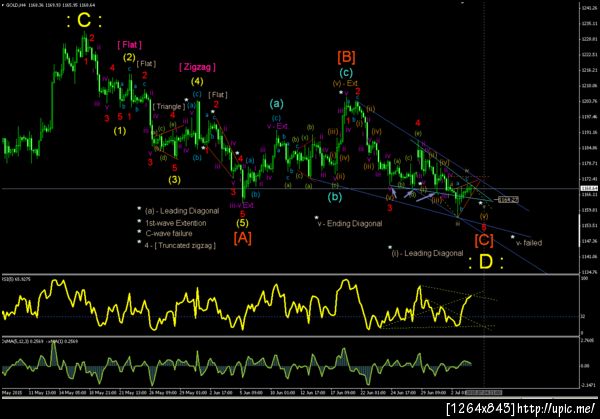The height and width of the screenshot is (419, 600).
Task: Click the '(i) - Leading Diagonal' note
Action: click(427, 253)
